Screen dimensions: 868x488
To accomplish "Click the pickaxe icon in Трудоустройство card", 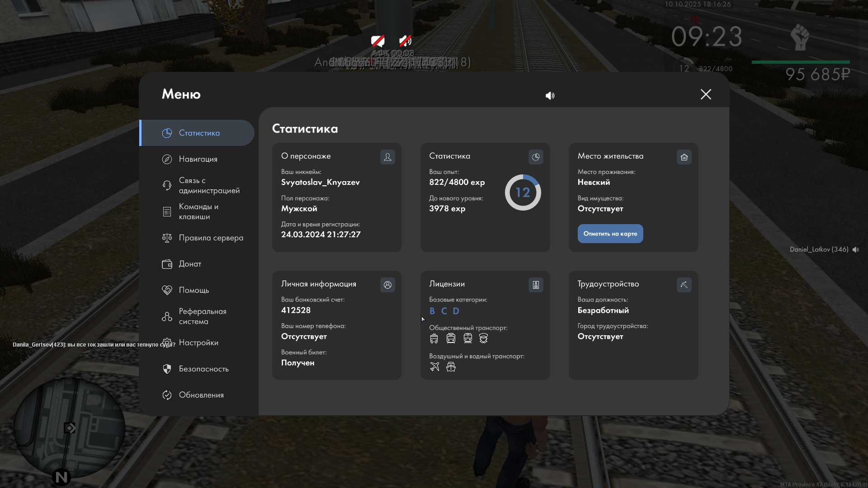I will [684, 285].
